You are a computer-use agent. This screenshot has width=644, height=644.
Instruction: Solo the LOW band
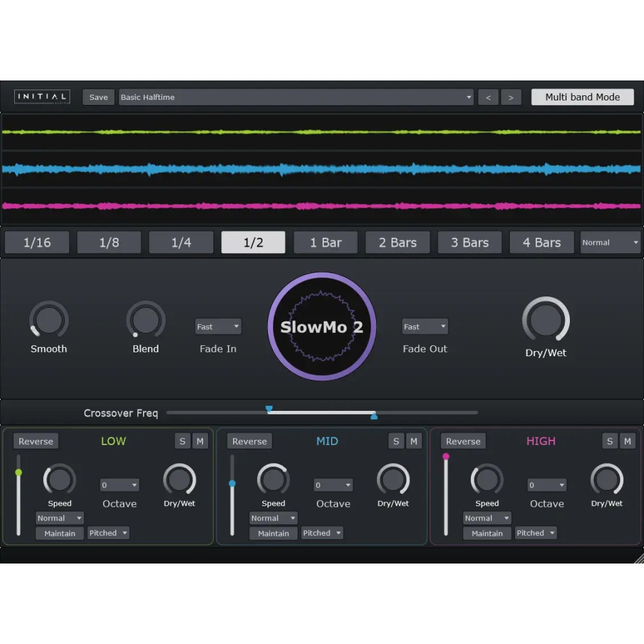tap(182, 441)
